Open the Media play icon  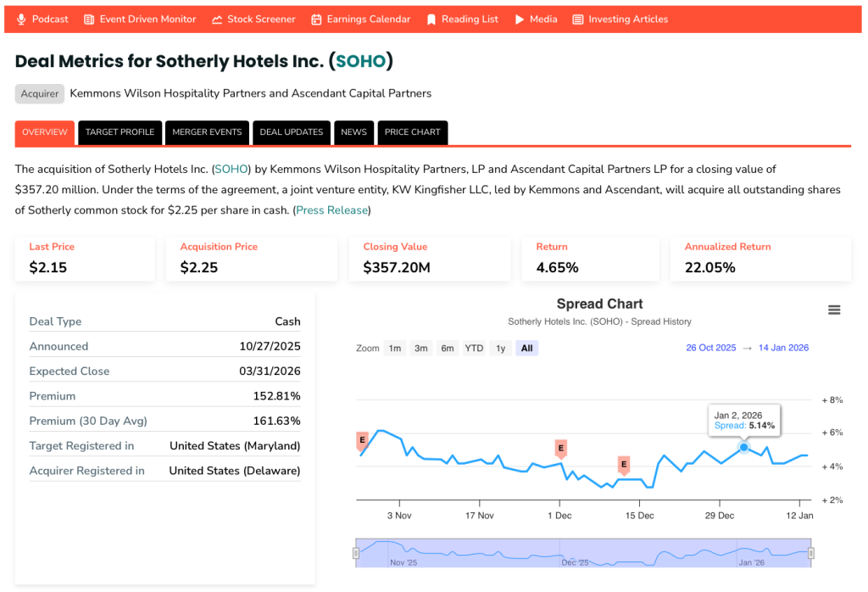click(518, 18)
